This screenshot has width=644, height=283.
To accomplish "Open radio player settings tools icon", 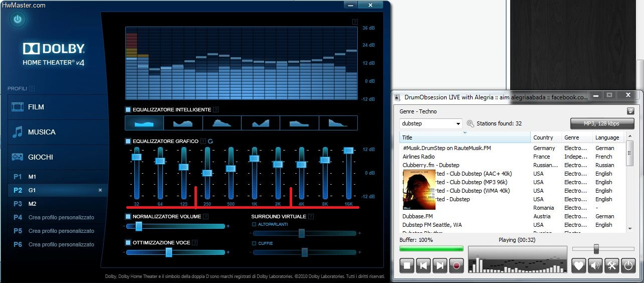I will (612, 265).
